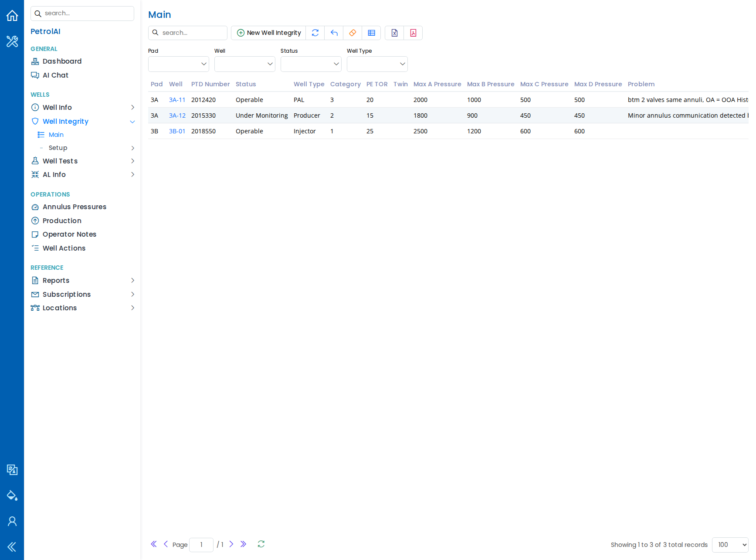Go to last page double-right arrow
Viewport: 756px width, 560px height.
[244, 544]
